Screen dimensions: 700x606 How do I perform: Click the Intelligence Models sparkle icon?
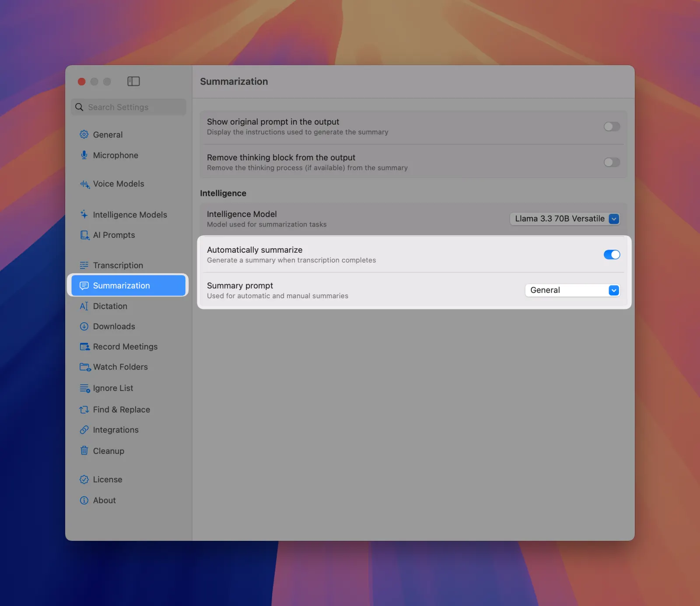tap(84, 214)
